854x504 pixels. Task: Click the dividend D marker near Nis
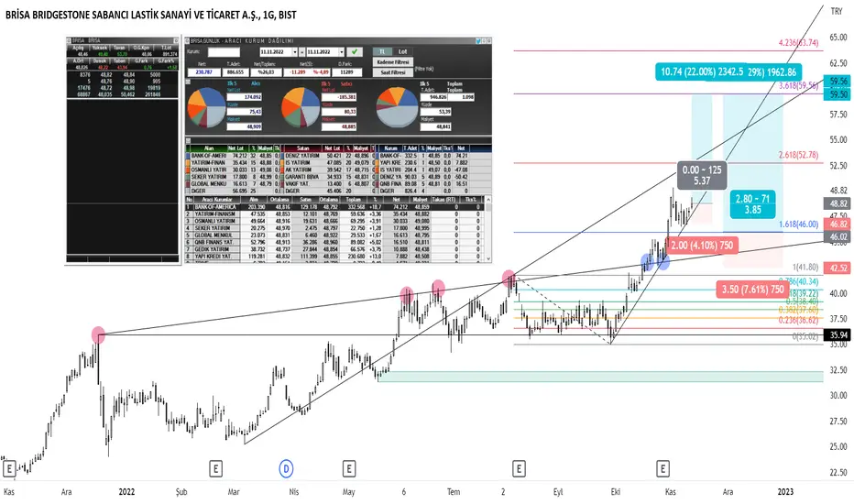pyautogui.click(x=286, y=468)
